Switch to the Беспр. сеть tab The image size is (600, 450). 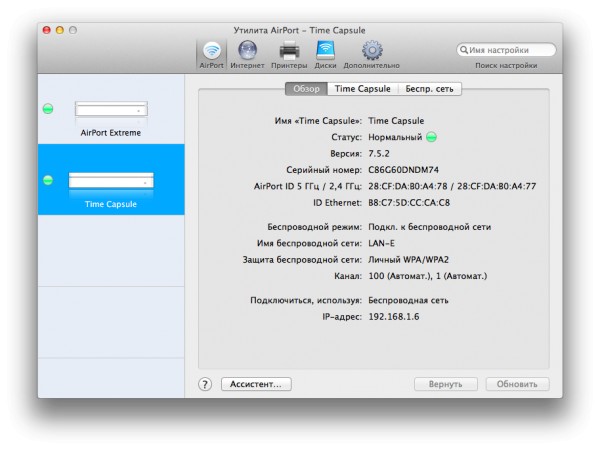(430, 89)
